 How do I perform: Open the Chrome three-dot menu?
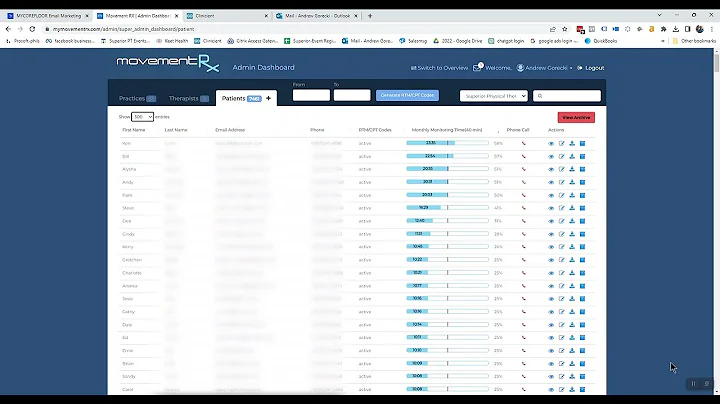pyautogui.click(x=711, y=29)
